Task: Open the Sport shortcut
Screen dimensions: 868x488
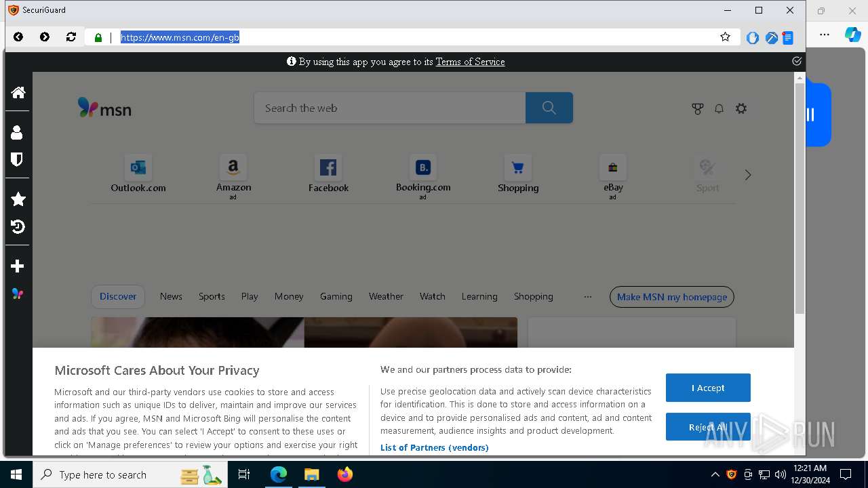Action: click(707, 175)
